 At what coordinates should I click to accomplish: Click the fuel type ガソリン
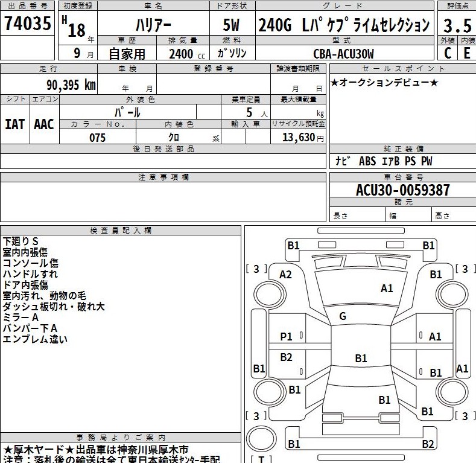(232, 53)
